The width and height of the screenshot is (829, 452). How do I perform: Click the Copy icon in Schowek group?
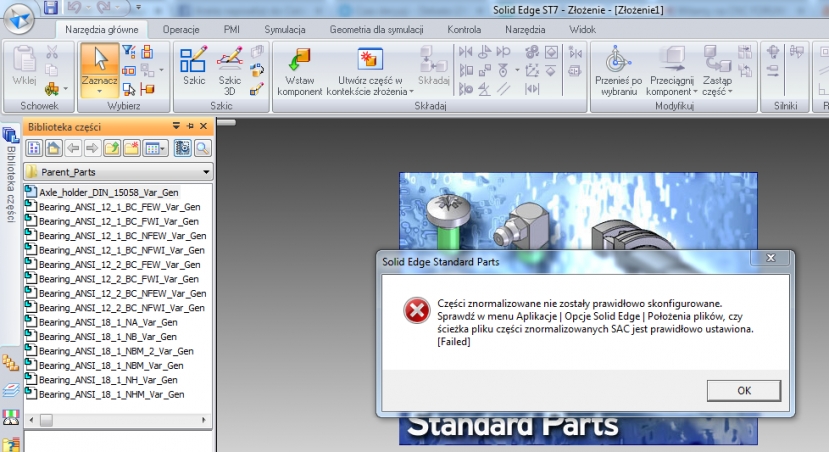tap(52, 70)
